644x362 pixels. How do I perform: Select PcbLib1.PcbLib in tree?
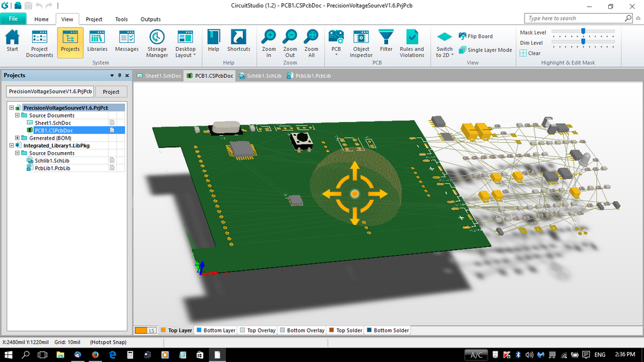[52, 168]
